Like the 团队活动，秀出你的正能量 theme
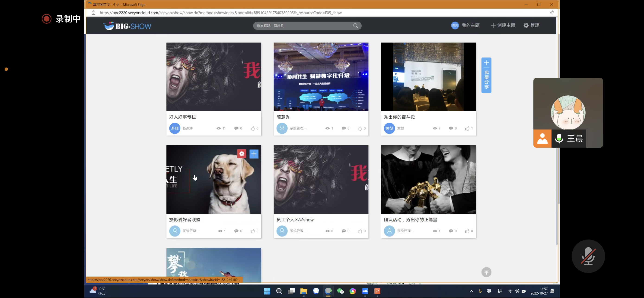 coord(467,231)
